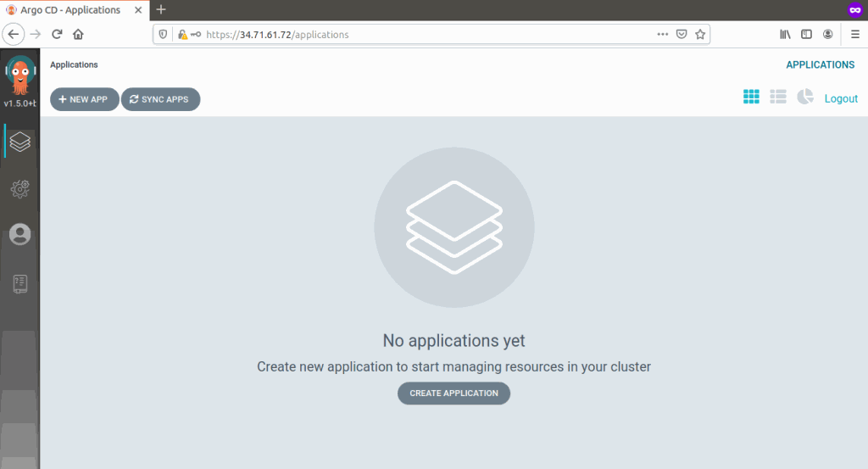Close the Argo CD browser tab
This screenshot has width=868, height=469.
pos(138,10)
